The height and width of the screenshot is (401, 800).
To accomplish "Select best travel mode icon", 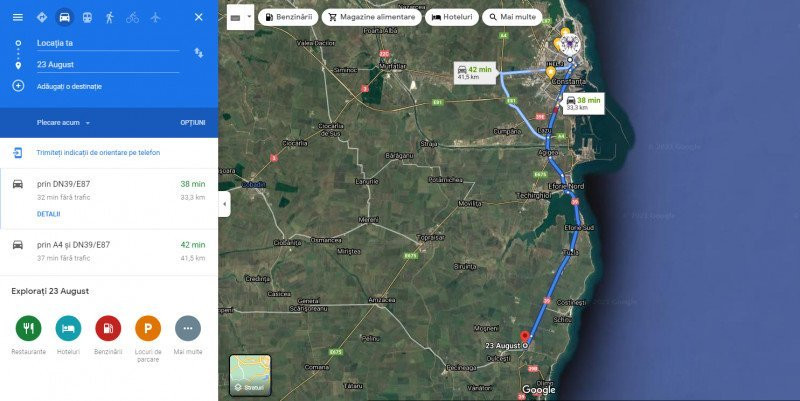I will pos(42,17).
